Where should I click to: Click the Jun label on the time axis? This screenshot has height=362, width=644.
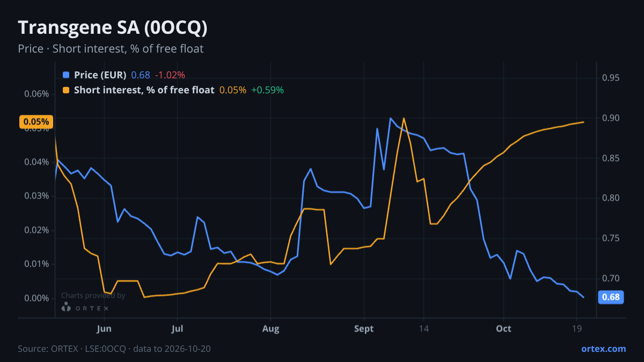[x=105, y=328]
